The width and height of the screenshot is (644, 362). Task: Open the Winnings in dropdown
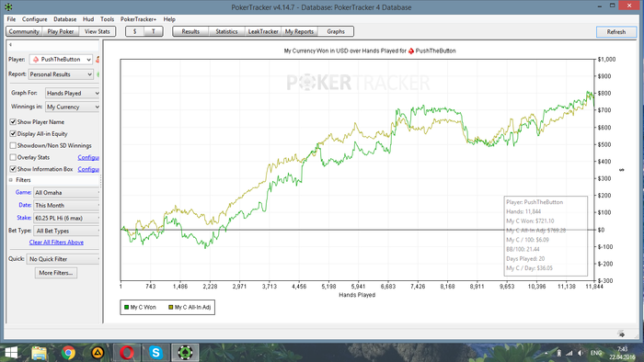click(73, 107)
